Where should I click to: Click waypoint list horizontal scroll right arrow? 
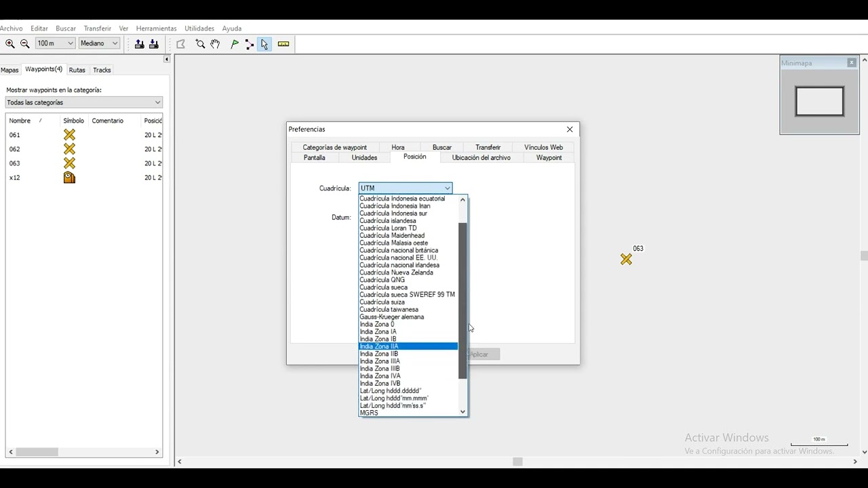coord(157,452)
